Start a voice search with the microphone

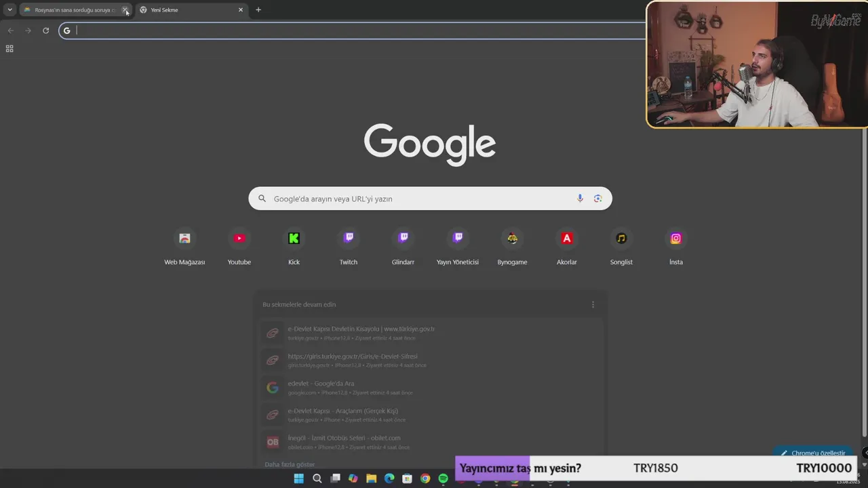580,199
